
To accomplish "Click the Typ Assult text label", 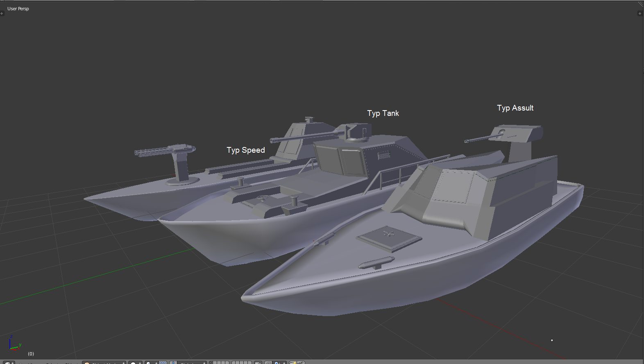I will pyautogui.click(x=515, y=108).
